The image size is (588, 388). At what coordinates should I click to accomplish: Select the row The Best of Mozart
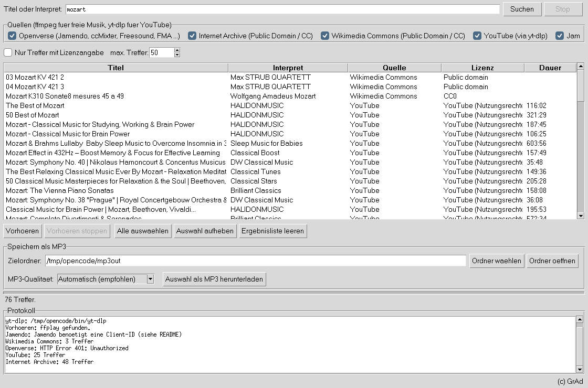[290, 105]
